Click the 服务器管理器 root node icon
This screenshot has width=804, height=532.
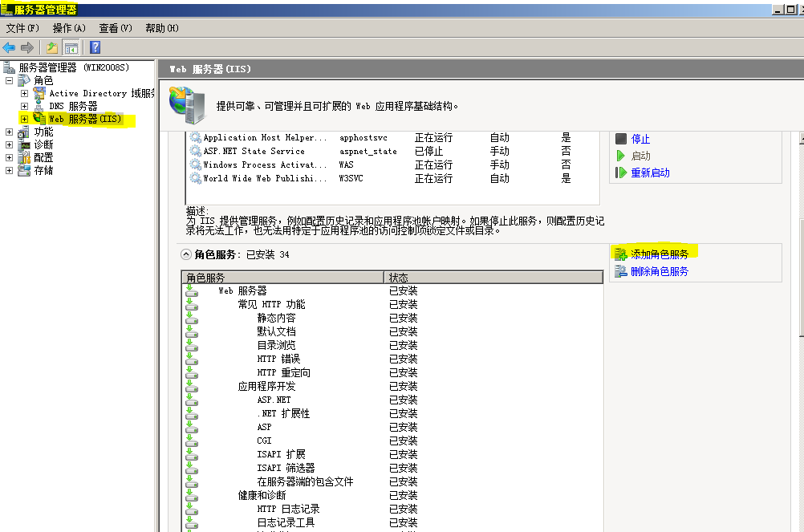coord(9,67)
